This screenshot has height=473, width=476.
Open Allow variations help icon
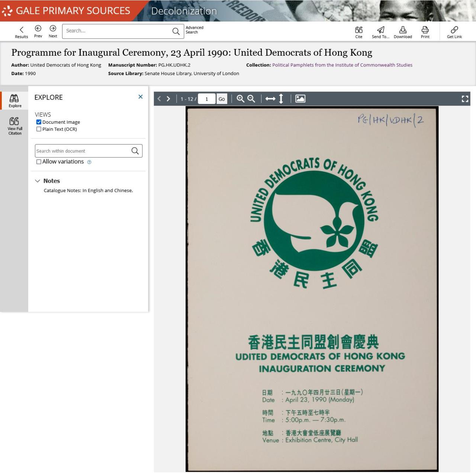tap(89, 162)
